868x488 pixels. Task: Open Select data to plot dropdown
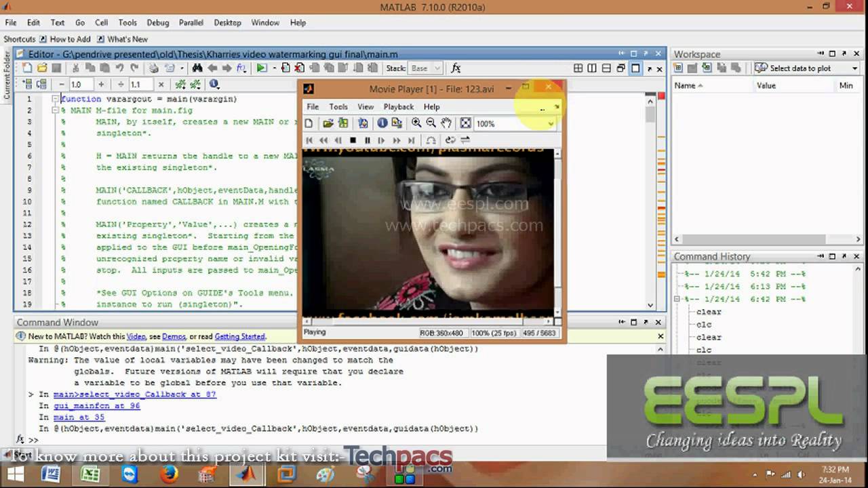tap(854, 68)
